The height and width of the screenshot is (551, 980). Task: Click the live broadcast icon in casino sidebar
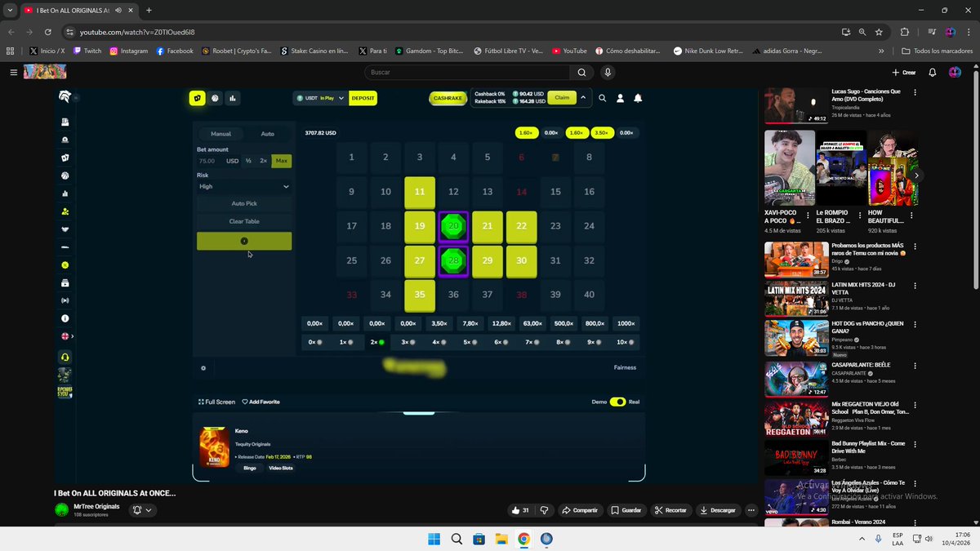click(x=65, y=300)
